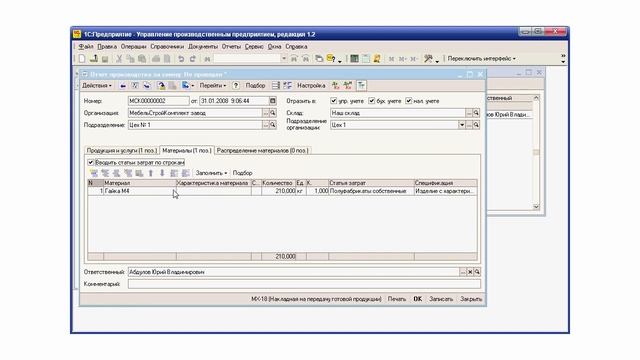
Task: Open the Действия dropdown
Action: coord(97,86)
